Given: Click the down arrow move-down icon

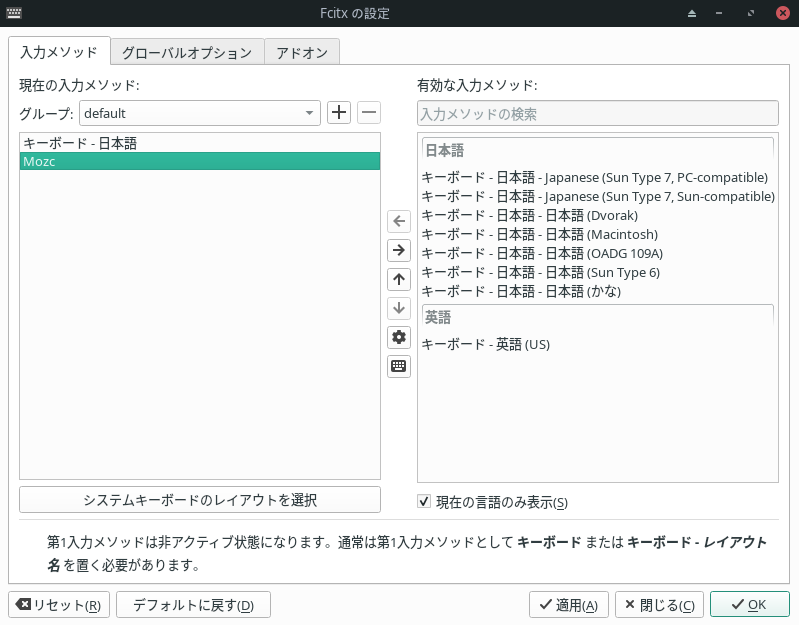Looking at the screenshot, I should (399, 308).
